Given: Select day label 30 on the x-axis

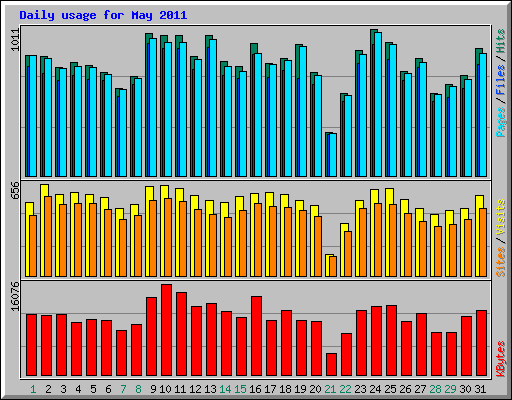Looking at the screenshot, I should point(465,389).
